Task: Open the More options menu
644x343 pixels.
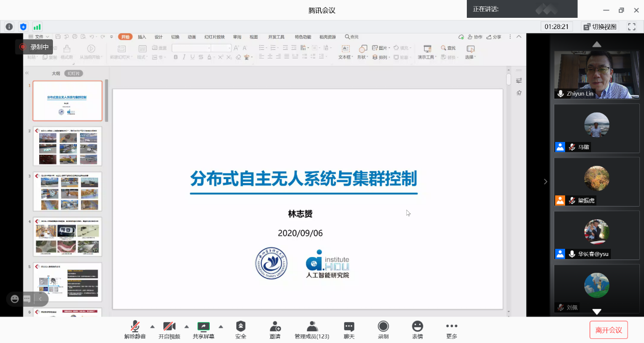Action: (x=452, y=327)
